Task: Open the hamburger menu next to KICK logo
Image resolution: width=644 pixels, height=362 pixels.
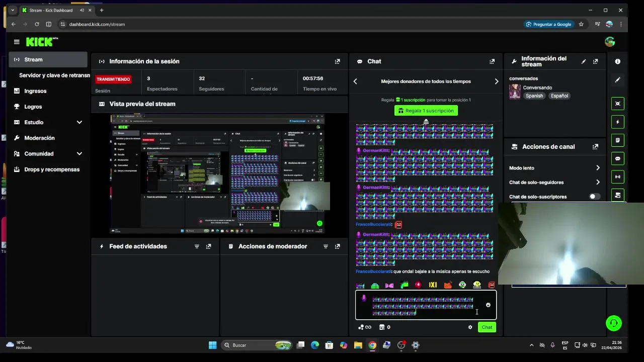Action: click(x=17, y=42)
